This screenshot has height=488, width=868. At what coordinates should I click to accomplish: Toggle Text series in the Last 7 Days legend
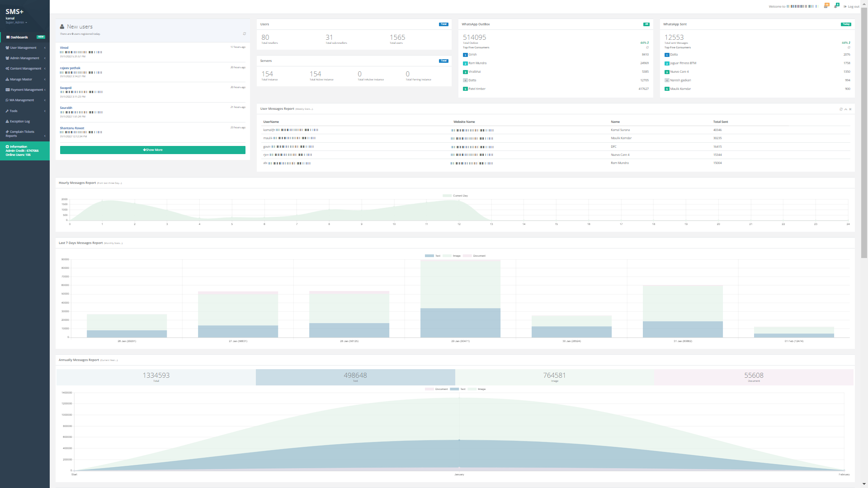[433, 256]
